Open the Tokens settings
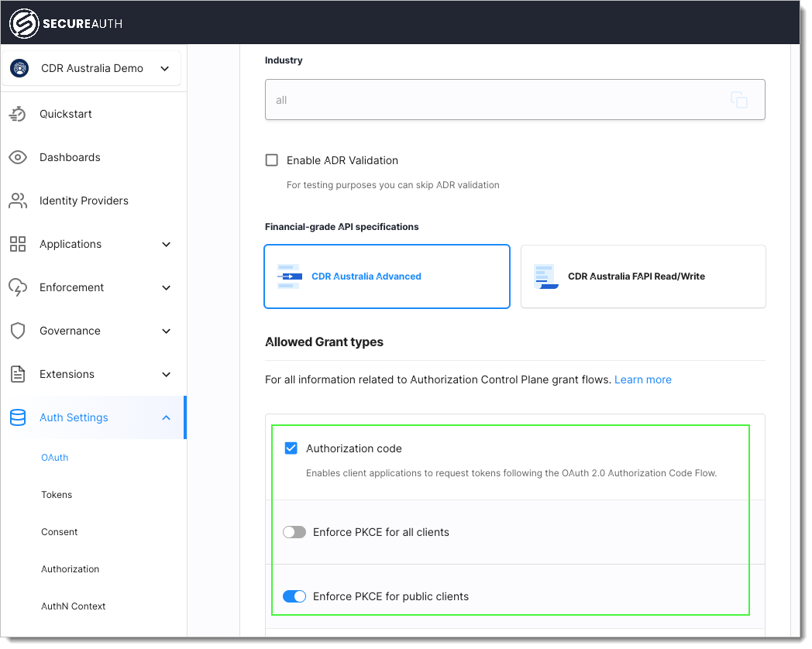This screenshot has width=812, height=649. [x=57, y=495]
